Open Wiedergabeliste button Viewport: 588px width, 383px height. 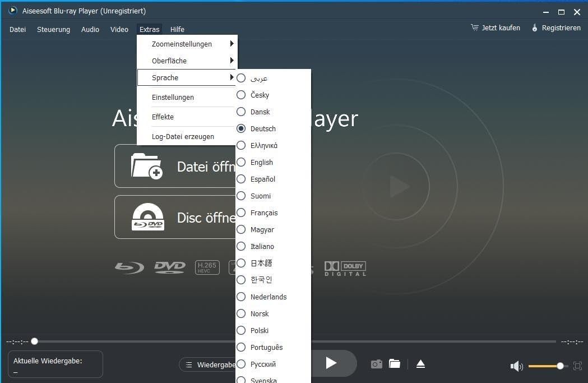(x=207, y=364)
